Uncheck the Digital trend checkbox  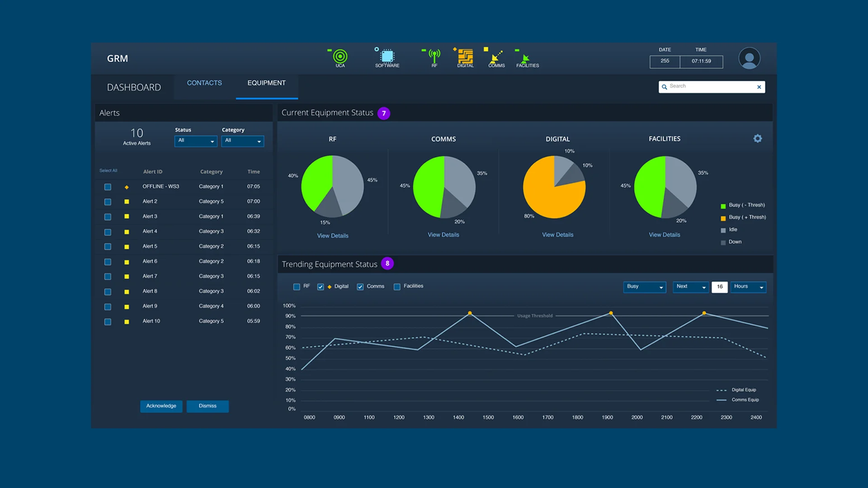pos(321,286)
